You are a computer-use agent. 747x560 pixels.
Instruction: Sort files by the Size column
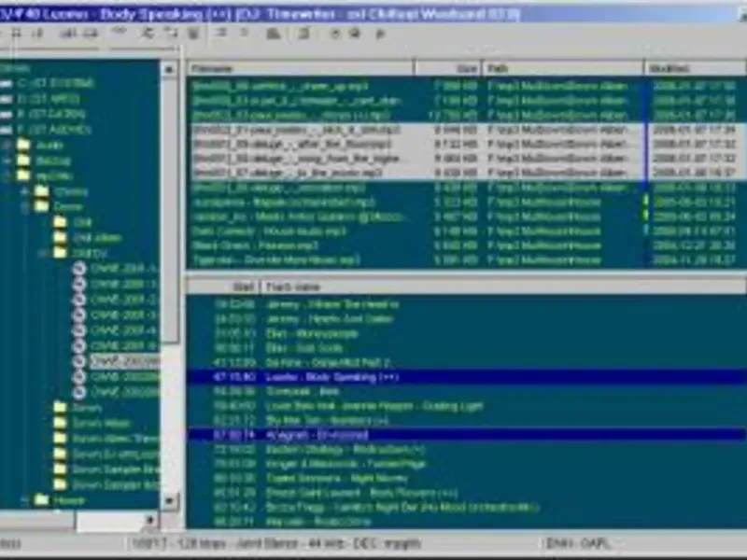pyautogui.click(x=448, y=68)
